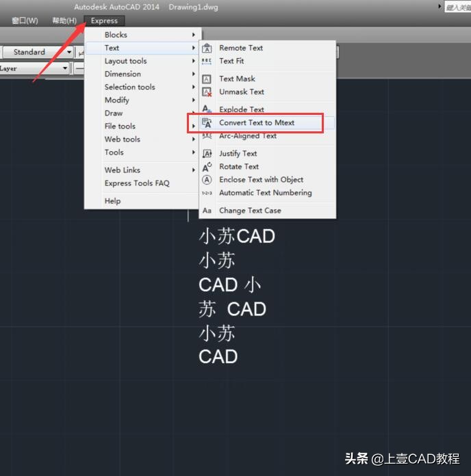
Task: Click the Dimension submenu arrow
Action: click(x=194, y=74)
